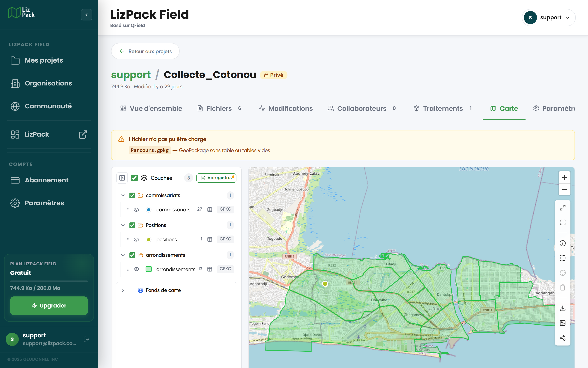Collapse the arrondissements group
This screenshot has width=588, height=368.
(x=123, y=255)
